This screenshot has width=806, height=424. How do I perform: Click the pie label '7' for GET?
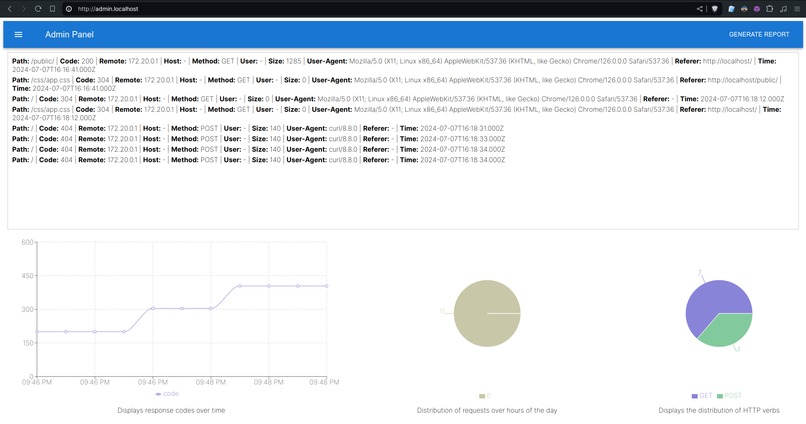(x=699, y=273)
